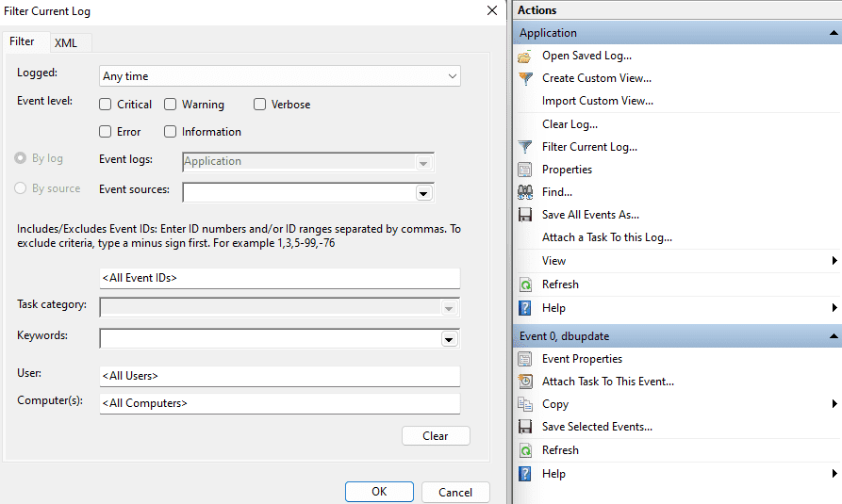Expand the Keywords dropdown arrow
The image size is (842, 504).
[450, 339]
